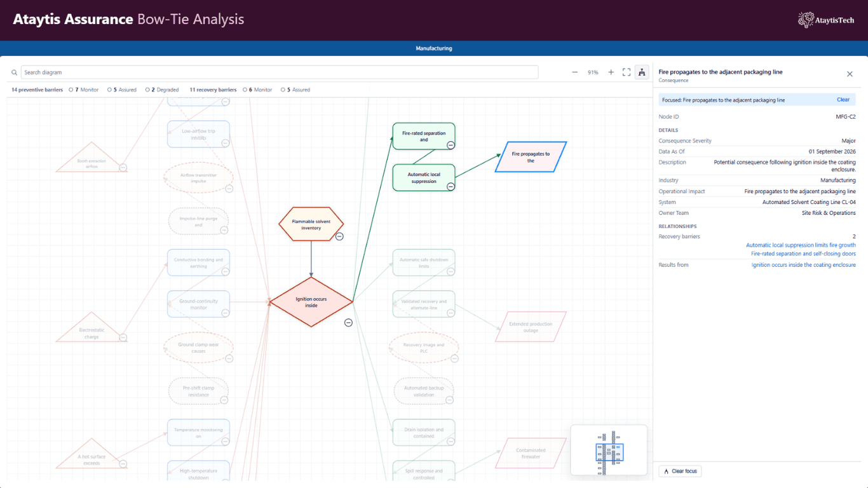The image size is (868, 488).
Task: Click Site Risk & Operations owner text
Action: pyautogui.click(x=829, y=213)
